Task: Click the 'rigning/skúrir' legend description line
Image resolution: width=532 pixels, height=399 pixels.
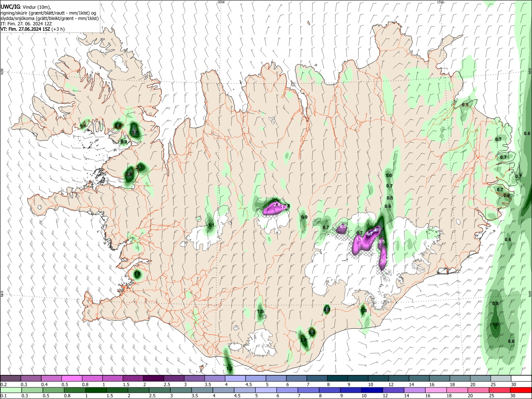Action: [x=48, y=12]
